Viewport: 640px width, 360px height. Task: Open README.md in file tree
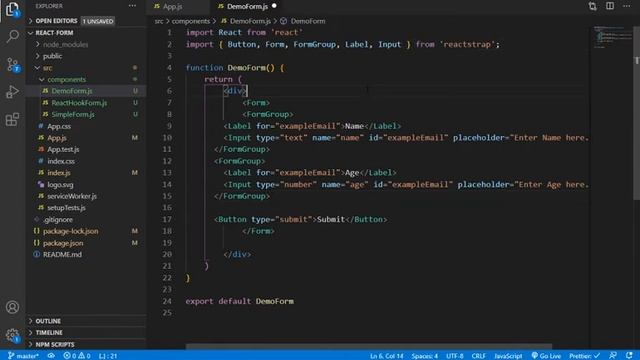click(x=62, y=255)
